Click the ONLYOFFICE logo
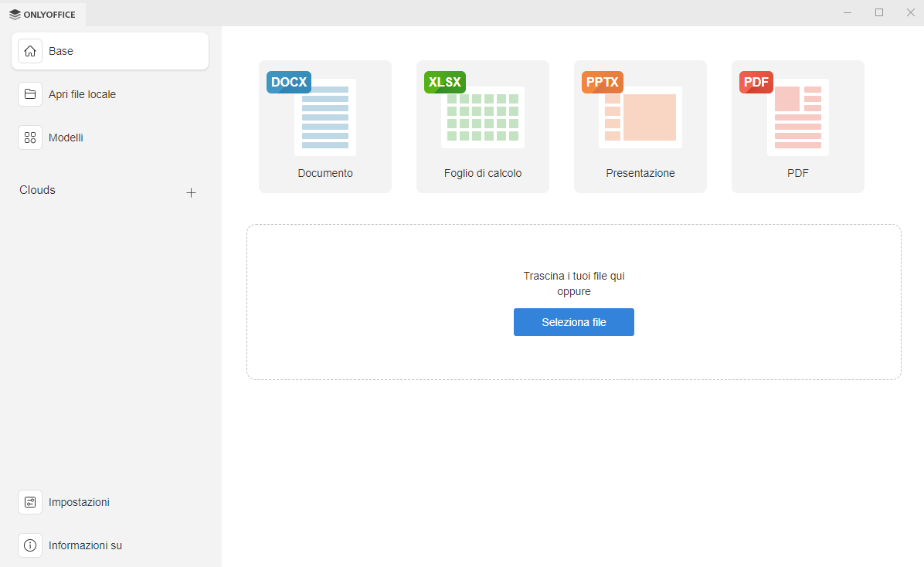 (43, 14)
